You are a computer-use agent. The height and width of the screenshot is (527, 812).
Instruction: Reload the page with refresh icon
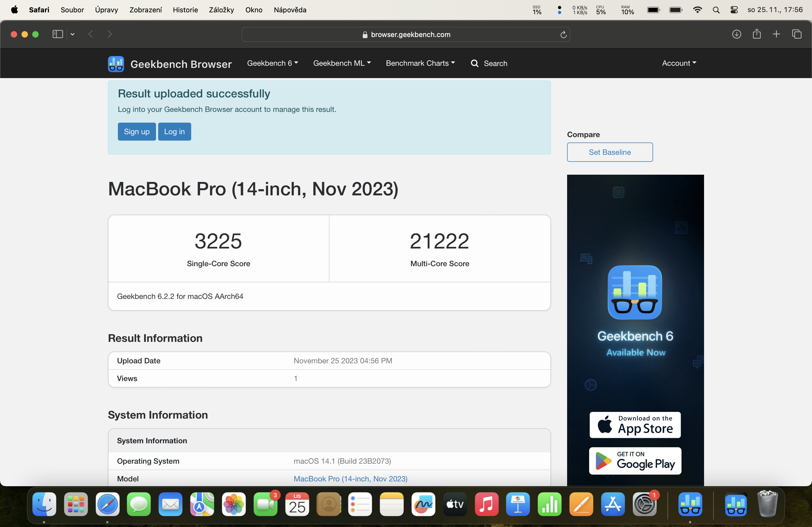[563, 34]
